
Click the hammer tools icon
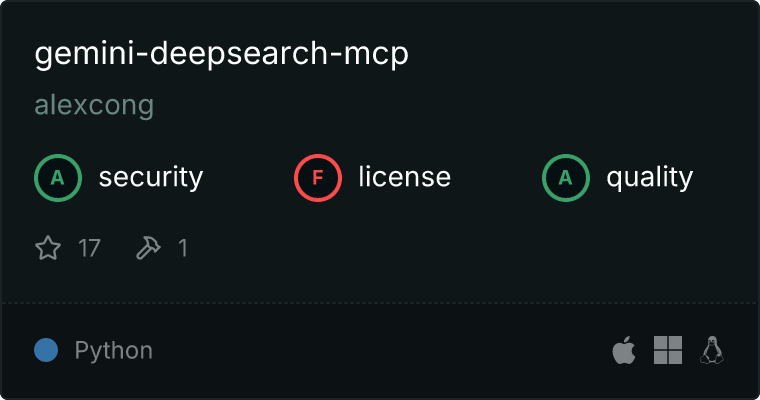pyautogui.click(x=148, y=248)
